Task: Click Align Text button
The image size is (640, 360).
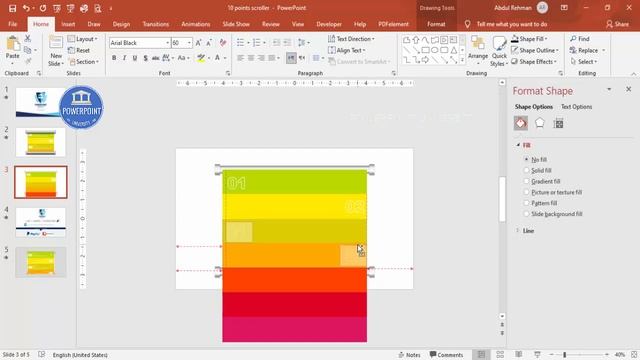Action: (347, 50)
